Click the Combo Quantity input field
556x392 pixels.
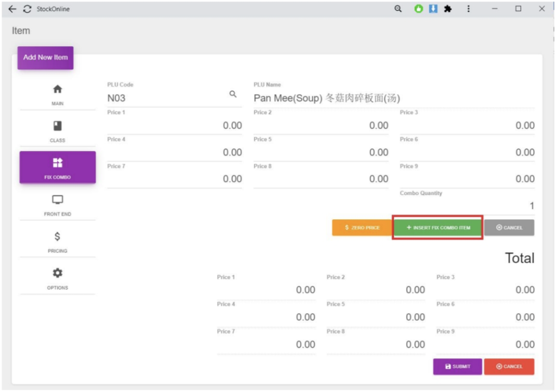(x=467, y=206)
